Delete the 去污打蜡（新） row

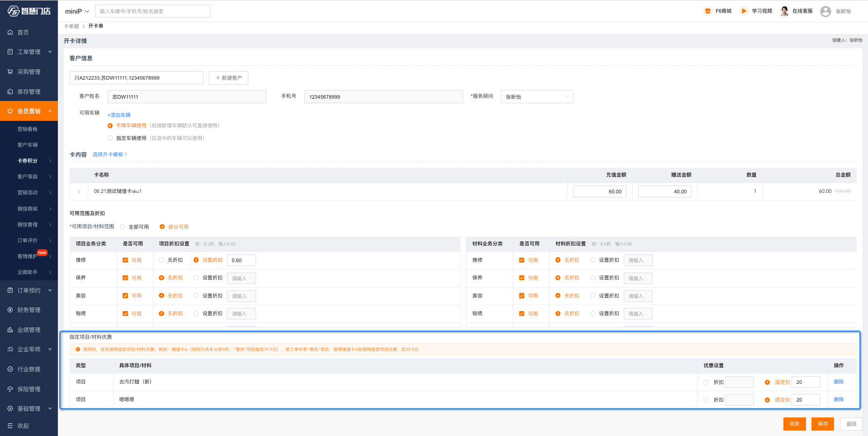click(x=839, y=382)
